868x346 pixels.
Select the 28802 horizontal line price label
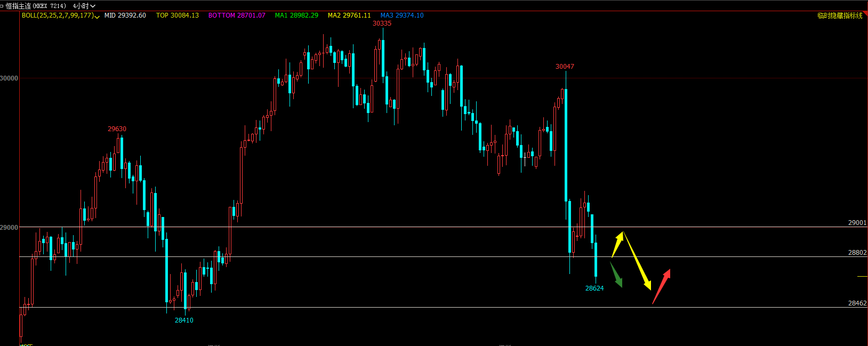[857, 253]
